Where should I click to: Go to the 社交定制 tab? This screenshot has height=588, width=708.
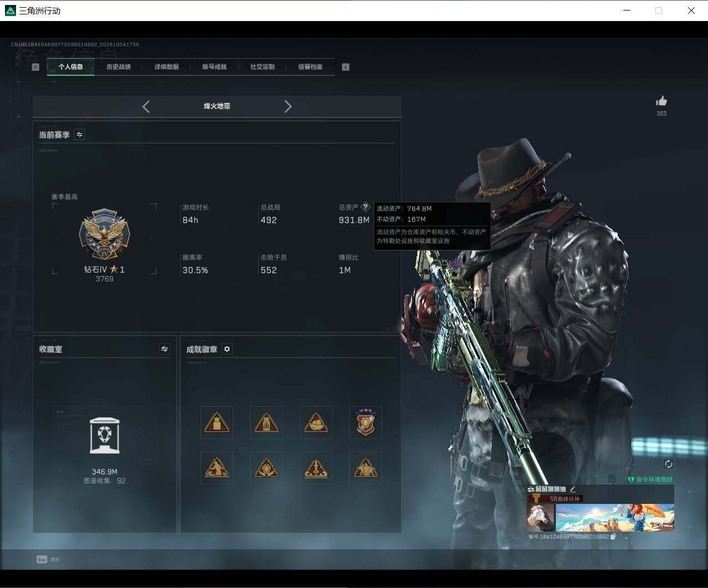click(262, 67)
